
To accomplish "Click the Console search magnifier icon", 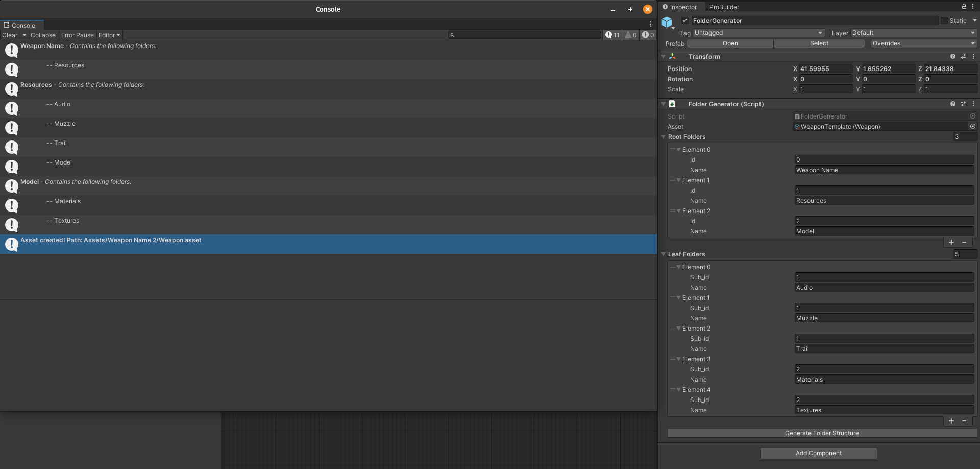I will click(x=452, y=35).
